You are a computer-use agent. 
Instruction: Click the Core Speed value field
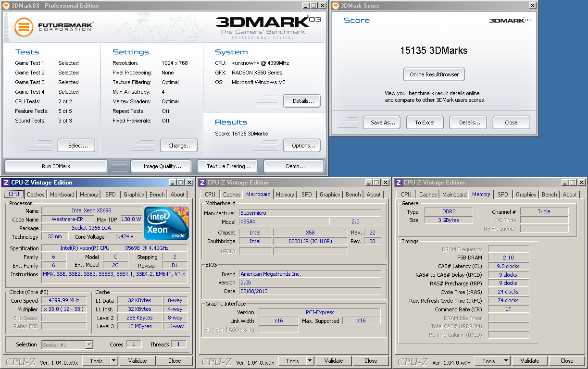(64, 301)
